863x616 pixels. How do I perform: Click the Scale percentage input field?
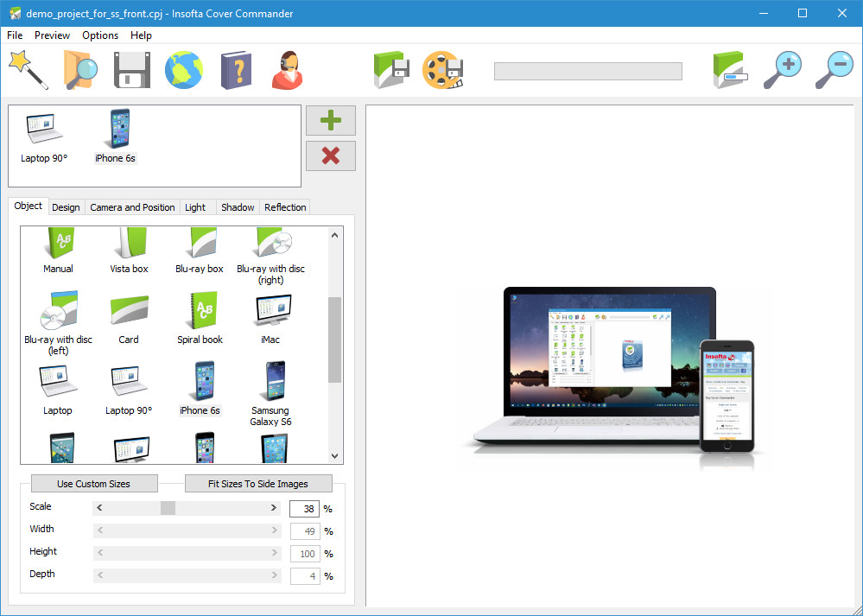[304, 509]
